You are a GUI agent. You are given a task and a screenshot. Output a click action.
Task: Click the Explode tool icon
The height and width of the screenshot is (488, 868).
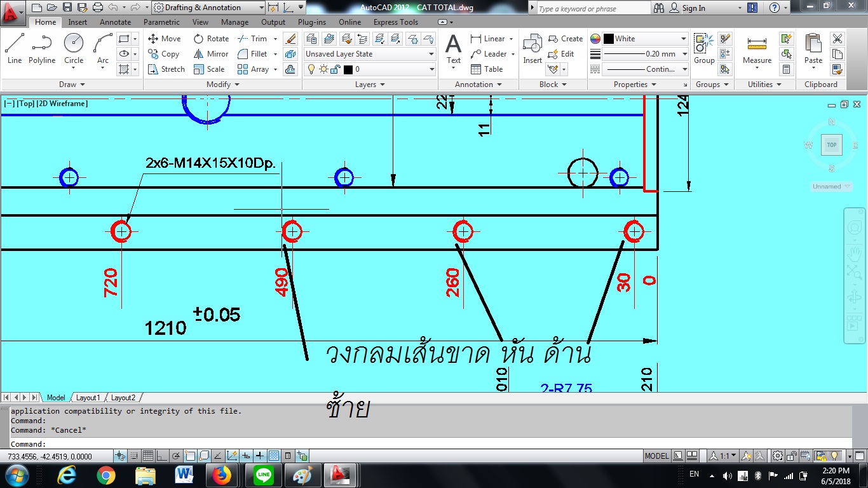tap(290, 54)
